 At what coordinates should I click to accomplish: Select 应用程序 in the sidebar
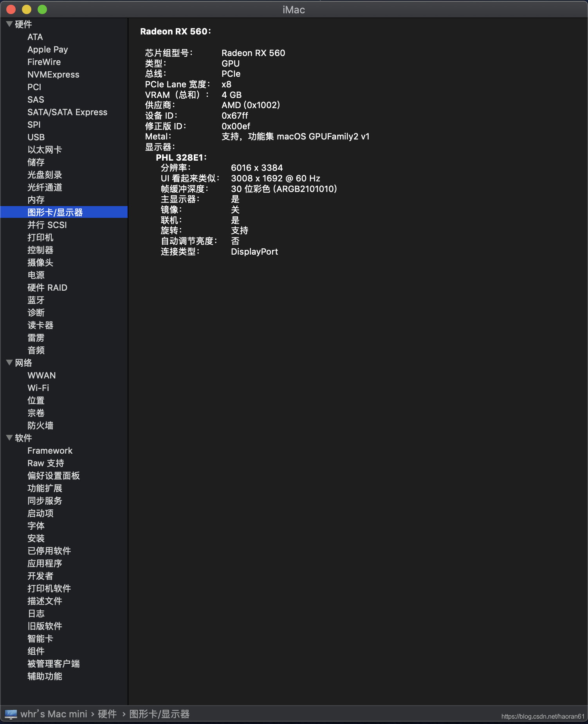tap(45, 563)
